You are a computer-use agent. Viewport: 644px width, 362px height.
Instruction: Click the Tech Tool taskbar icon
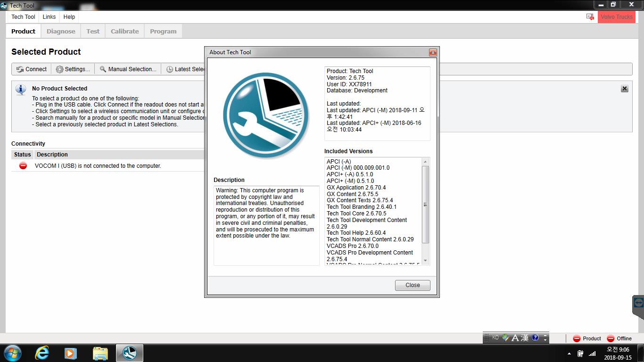tap(129, 353)
